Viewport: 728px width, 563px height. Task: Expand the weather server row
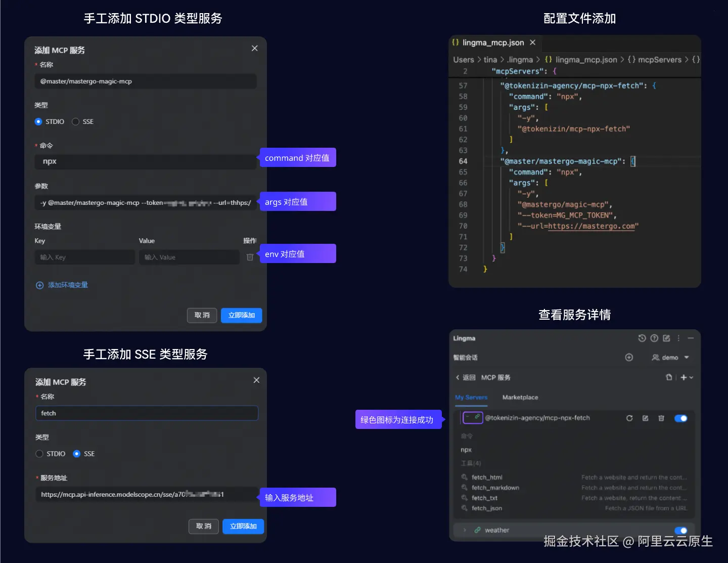(x=465, y=530)
